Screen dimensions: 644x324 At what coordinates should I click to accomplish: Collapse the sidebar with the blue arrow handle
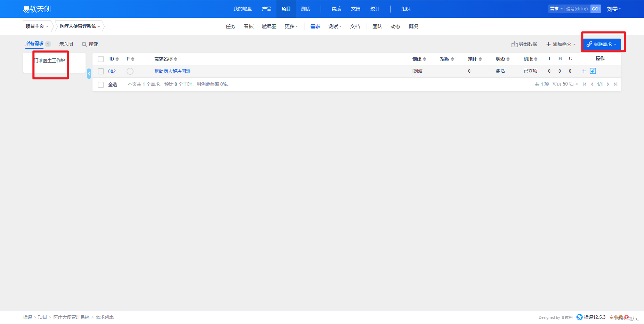(89, 73)
